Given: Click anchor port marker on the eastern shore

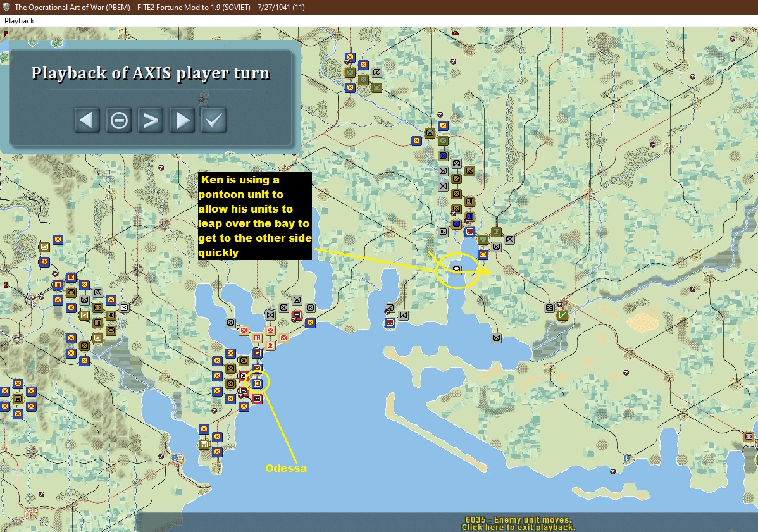Looking at the screenshot, I should click(626, 457).
